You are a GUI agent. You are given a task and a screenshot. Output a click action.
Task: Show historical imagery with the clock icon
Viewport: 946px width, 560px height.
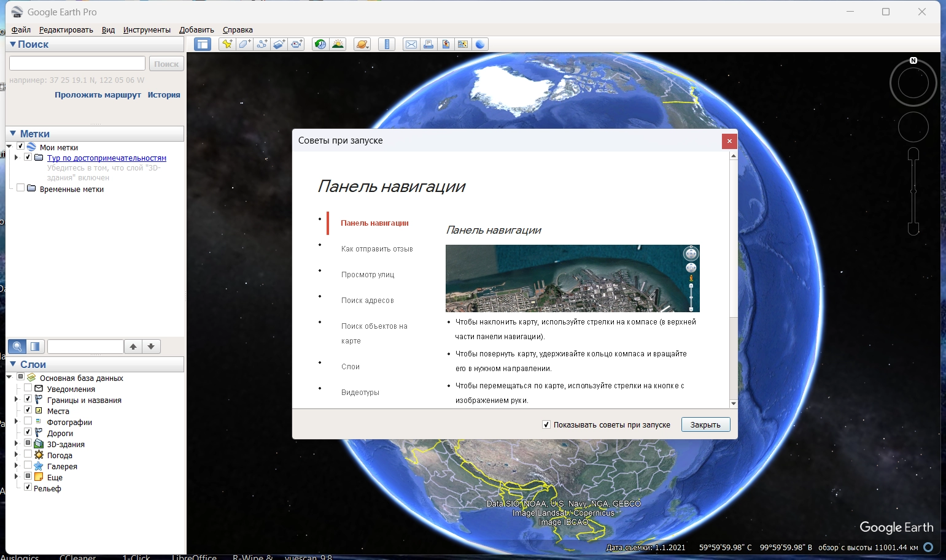click(x=320, y=44)
